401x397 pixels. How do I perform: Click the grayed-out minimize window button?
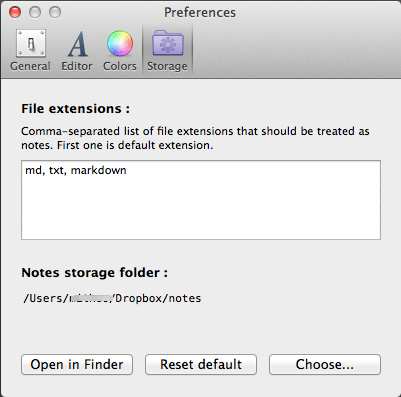click(35, 12)
